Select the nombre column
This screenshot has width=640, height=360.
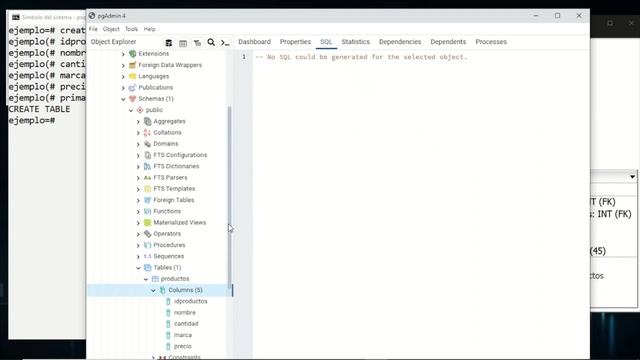click(184, 313)
